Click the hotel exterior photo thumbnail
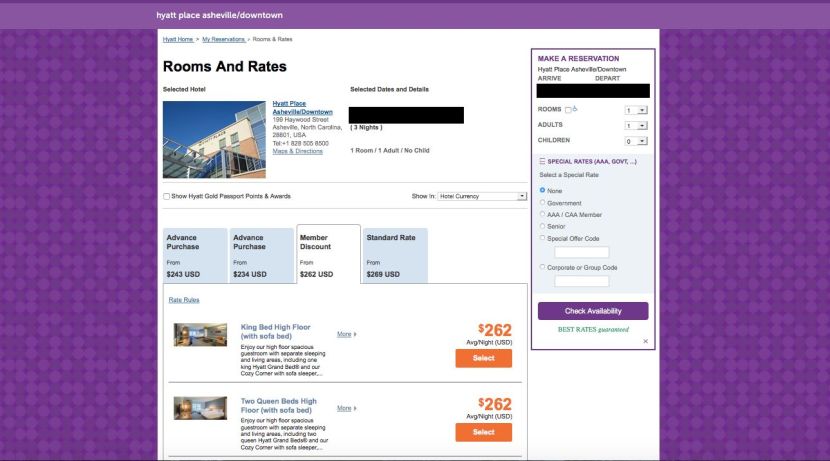Viewport: 830px width, 461px height. (x=214, y=139)
